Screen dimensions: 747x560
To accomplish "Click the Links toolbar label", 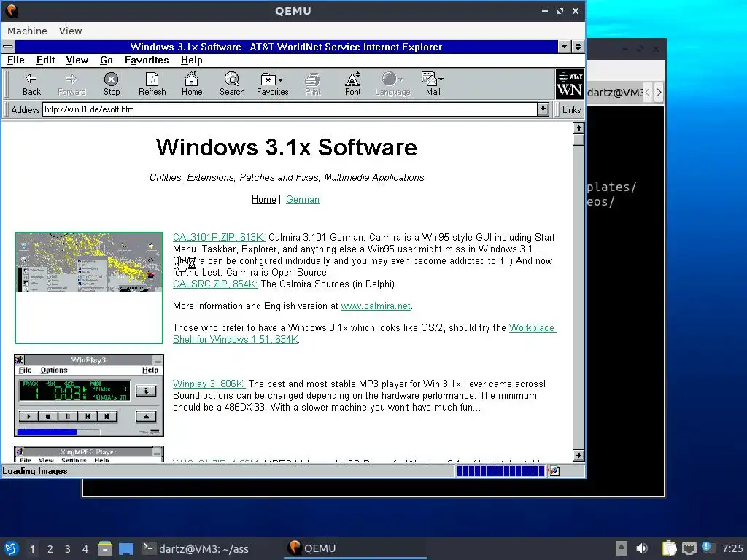I will (571, 110).
